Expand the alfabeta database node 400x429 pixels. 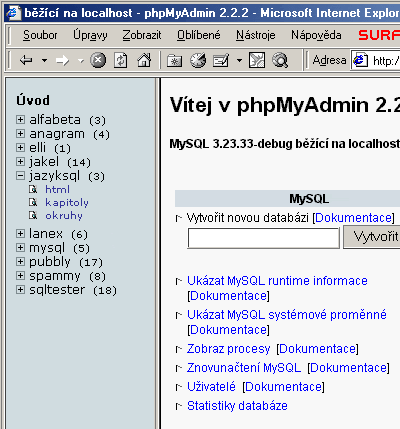(x=20, y=119)
